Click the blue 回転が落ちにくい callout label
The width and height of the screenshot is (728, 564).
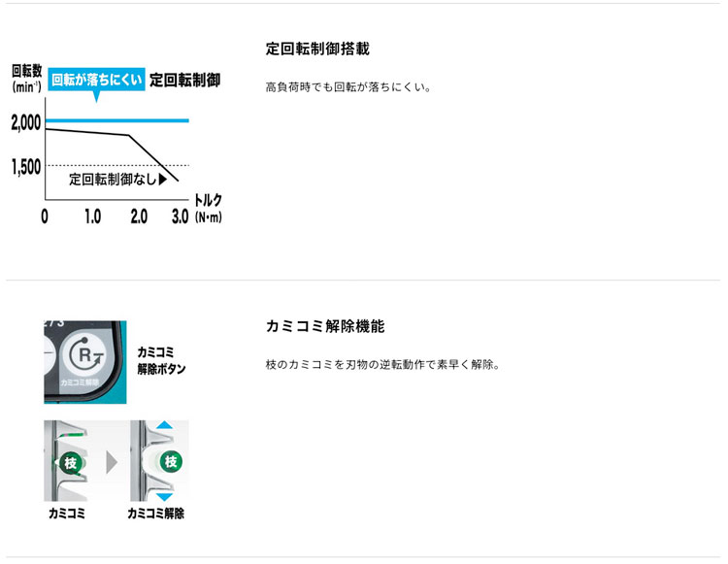(96, 80)
